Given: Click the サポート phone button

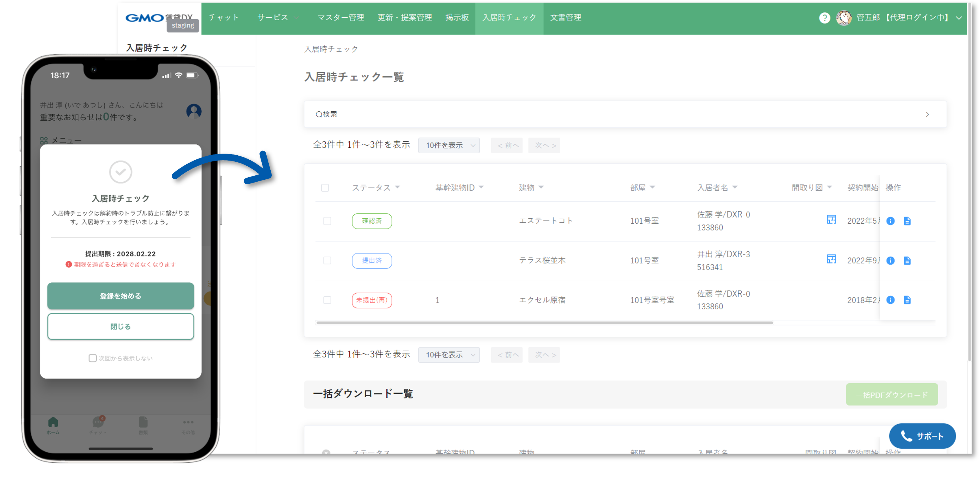Looking at the screenshot, I should (922, 436).
